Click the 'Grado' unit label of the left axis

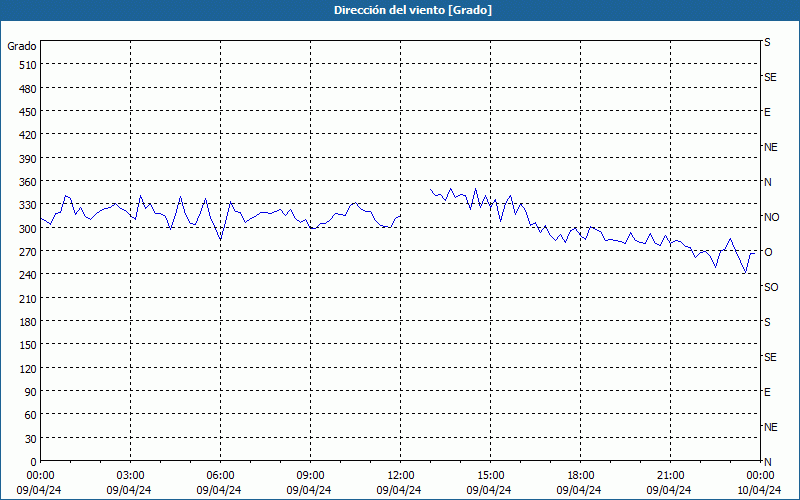point(22,46)
